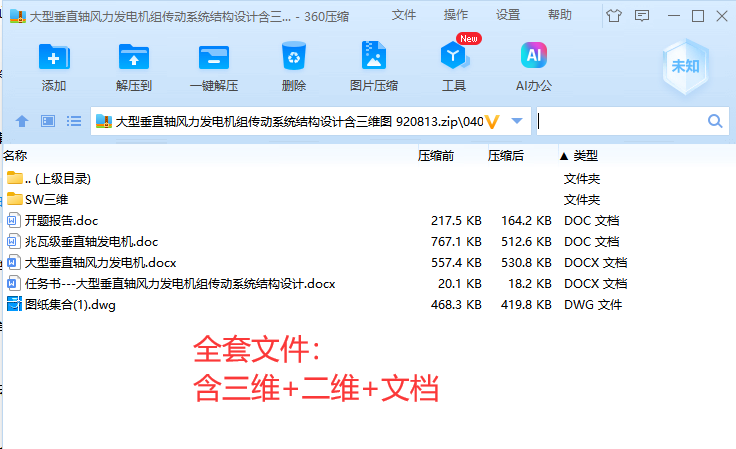Image resolution: width=736 pixels, height=449 pixels.
Task: Click the "767.1 KB" size value
Action: tap(456, 242)
